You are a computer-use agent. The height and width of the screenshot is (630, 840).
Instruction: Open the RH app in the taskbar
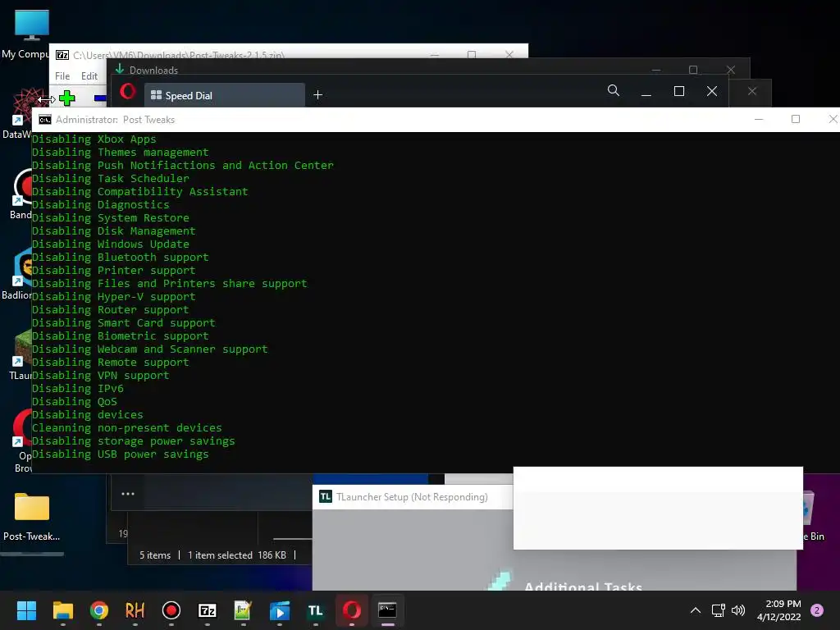[135, 610]
